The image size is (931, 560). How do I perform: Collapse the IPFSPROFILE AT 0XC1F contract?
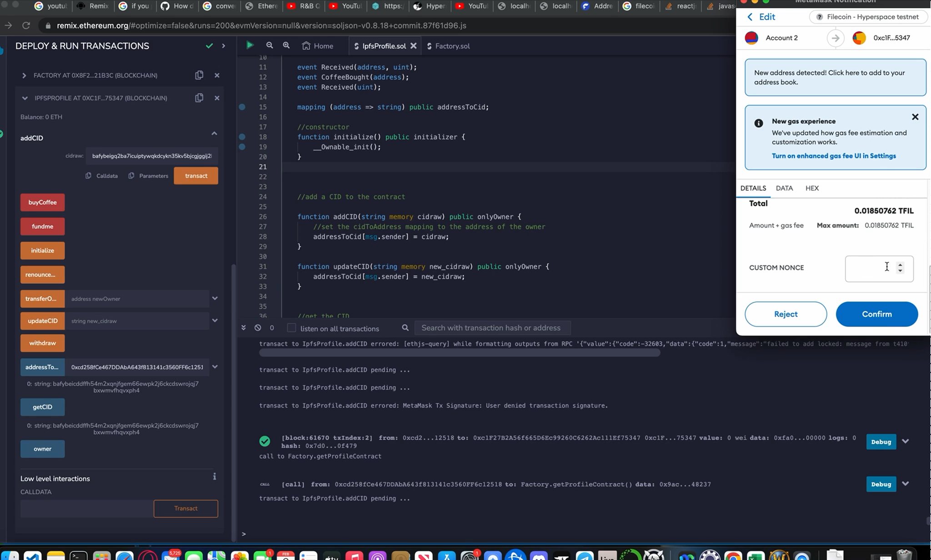(25, 98)
